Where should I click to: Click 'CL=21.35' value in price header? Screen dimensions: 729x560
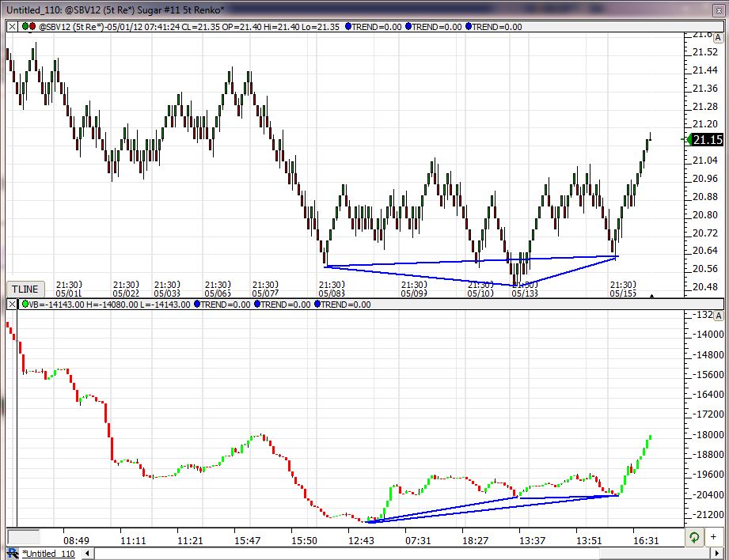click(x=200, y=27)
